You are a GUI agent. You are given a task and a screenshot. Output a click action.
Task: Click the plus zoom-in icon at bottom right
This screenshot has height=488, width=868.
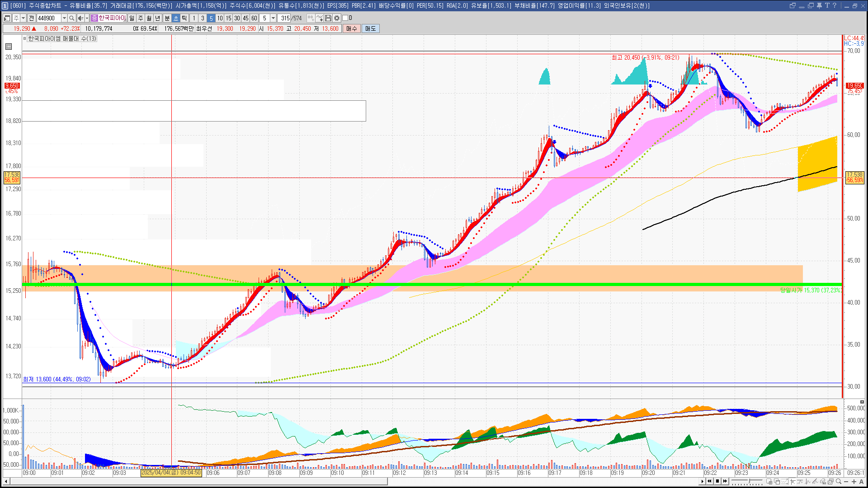[x=854, y=482]
